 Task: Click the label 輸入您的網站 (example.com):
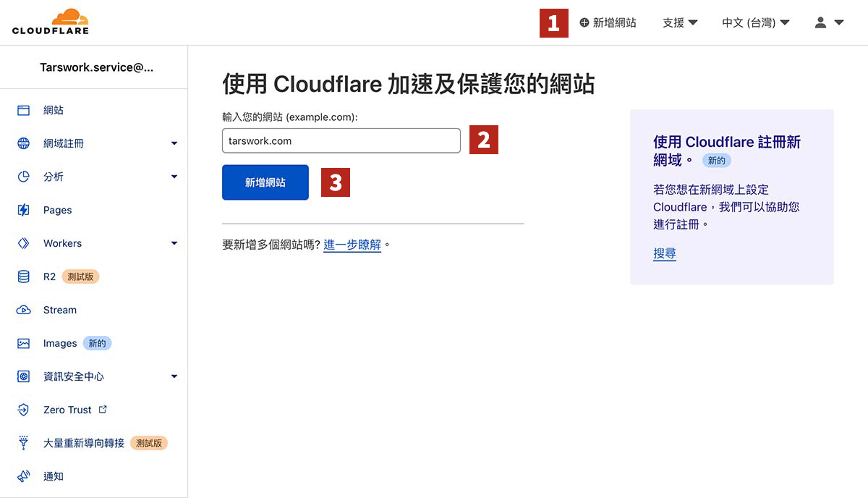click(x=290, y=117)
